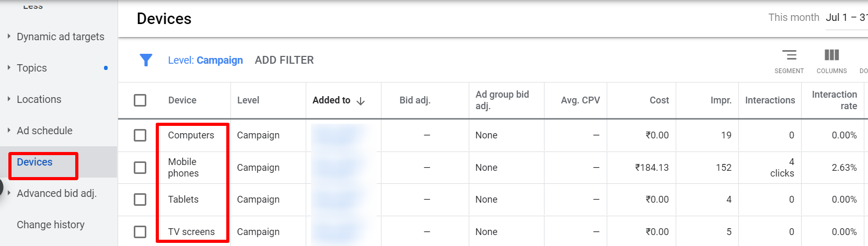
Task: Expand the Ad schedule arrow
Action: click(9, 131)
